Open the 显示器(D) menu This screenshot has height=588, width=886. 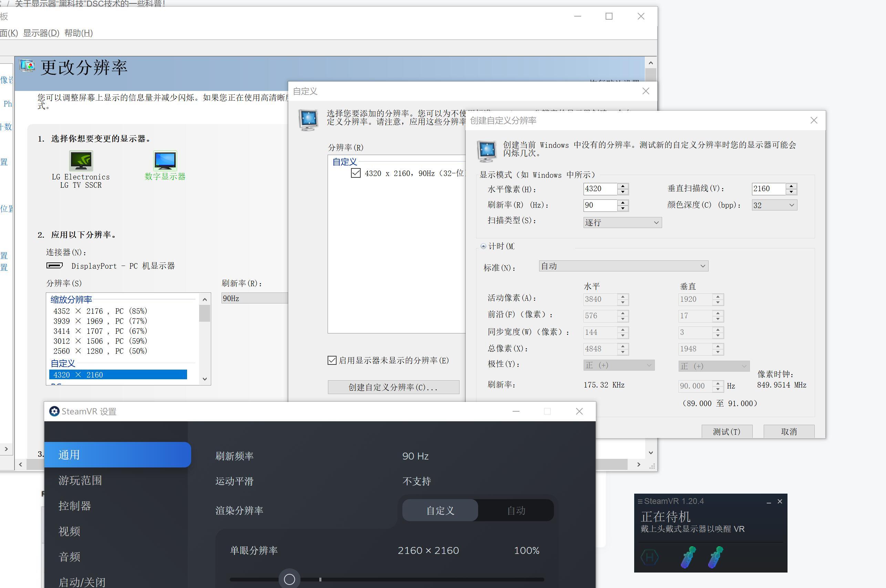41,33
